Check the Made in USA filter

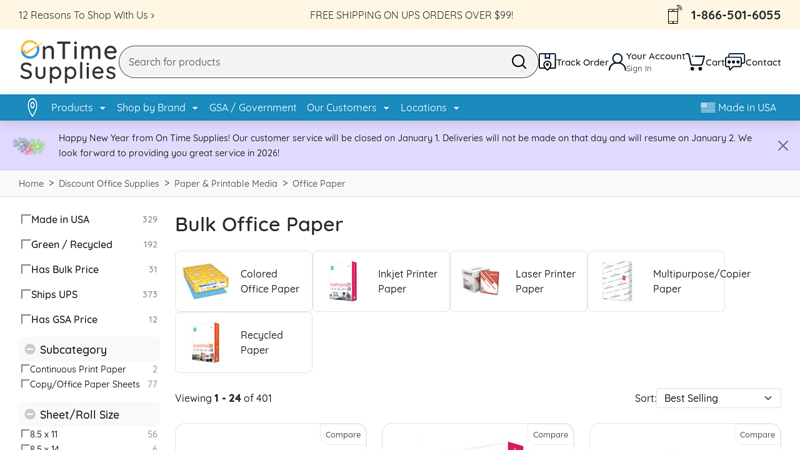tap(25, 219)
